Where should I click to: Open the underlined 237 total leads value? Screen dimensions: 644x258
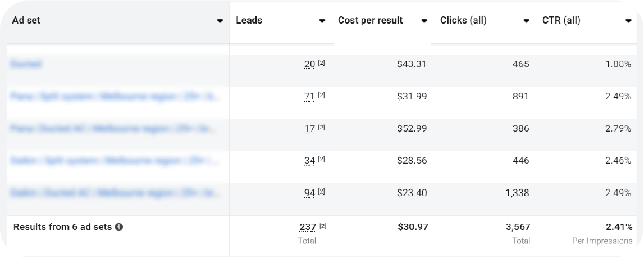click(307, 228)
